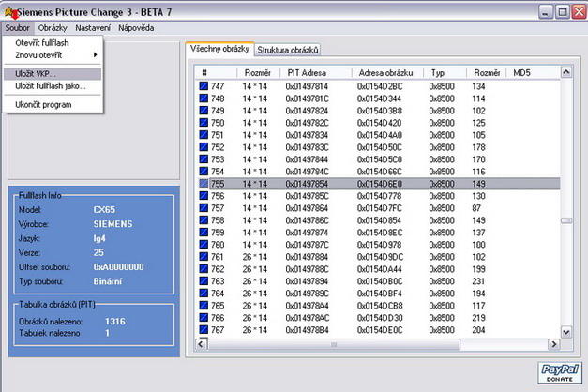This screenshot has width=588, height=392.
Task: Click the SIEMENS manufacturer value
Action: click(113, 224)
